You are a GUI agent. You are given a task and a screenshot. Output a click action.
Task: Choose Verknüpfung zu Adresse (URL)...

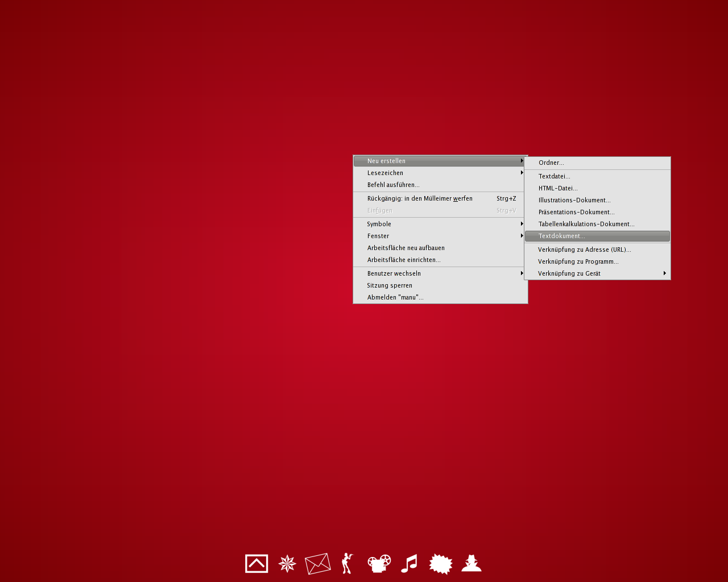click(597, 250)
